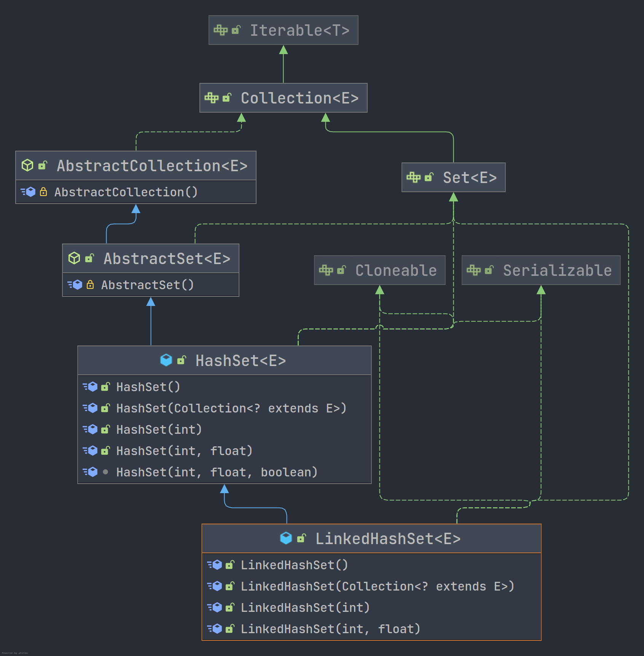Click the Serializable interface node label
The image size is (644, 656).
(557, 271)
